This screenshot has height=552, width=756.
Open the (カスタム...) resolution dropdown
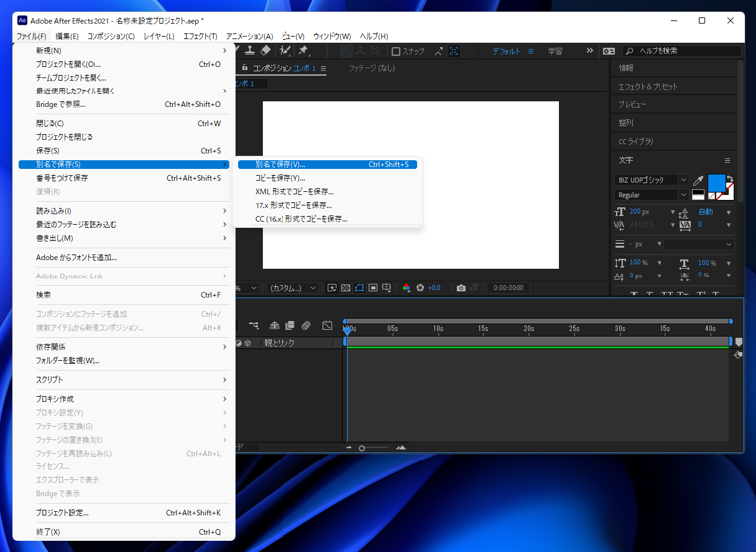point(292,288)
